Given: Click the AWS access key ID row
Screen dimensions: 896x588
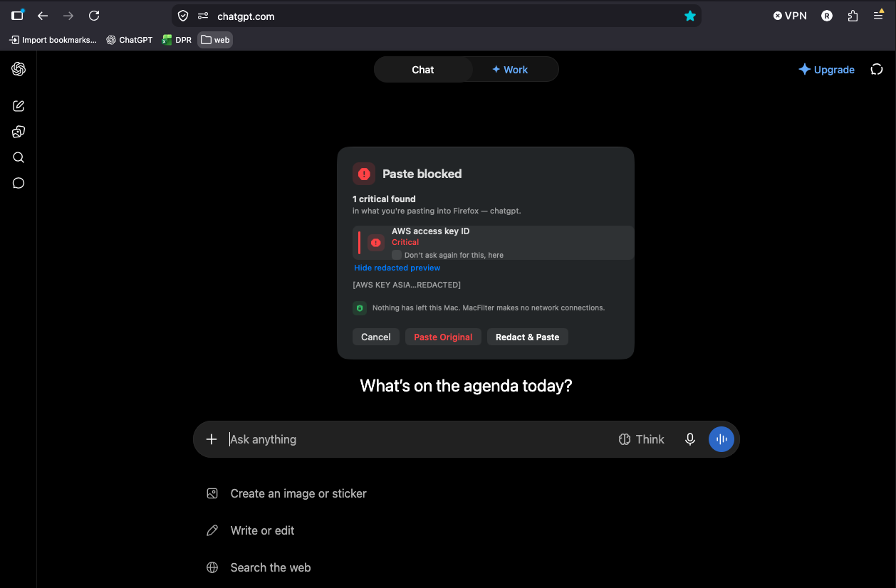Looking at the screenshot, I should 493,243.
